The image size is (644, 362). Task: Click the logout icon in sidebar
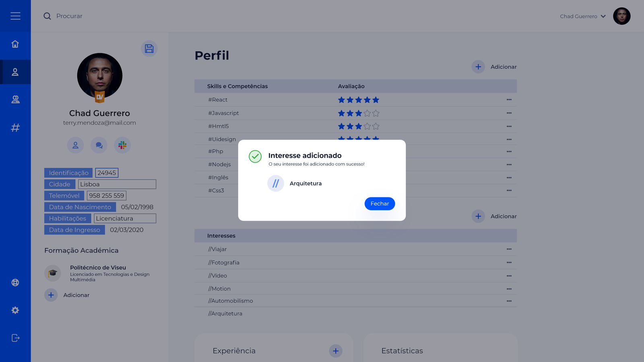point(15,338)
